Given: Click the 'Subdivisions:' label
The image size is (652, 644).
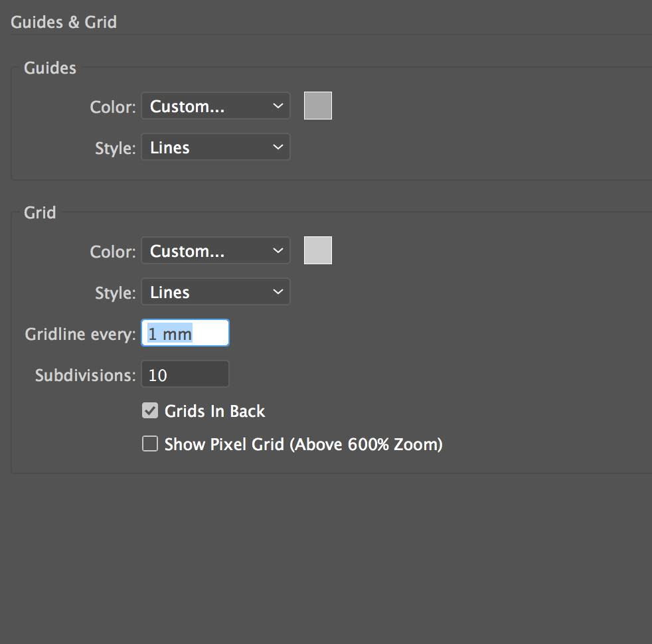Looking at the screenshot, I should [x=85, y=375].
